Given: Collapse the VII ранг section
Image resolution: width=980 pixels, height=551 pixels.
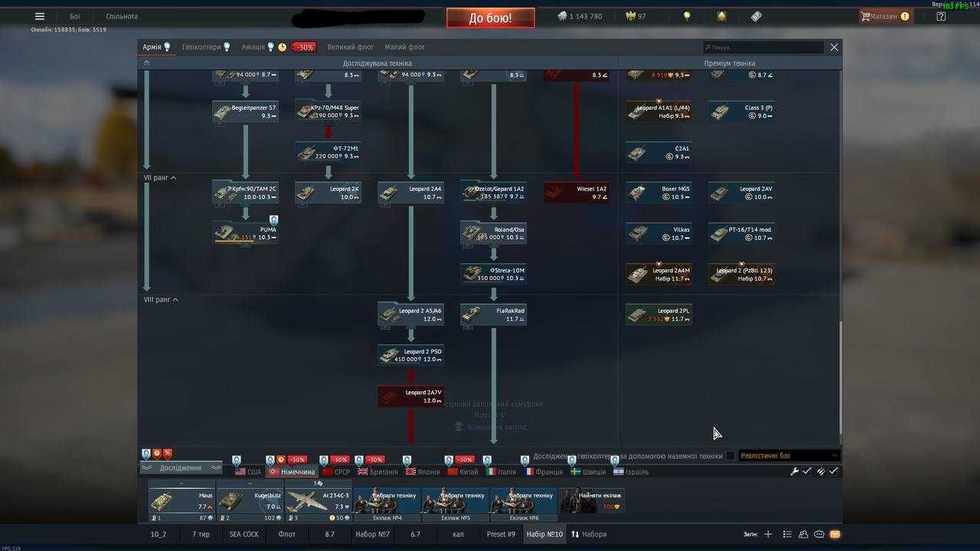Looking at the screenshot, I should click(x=161, y=178).
